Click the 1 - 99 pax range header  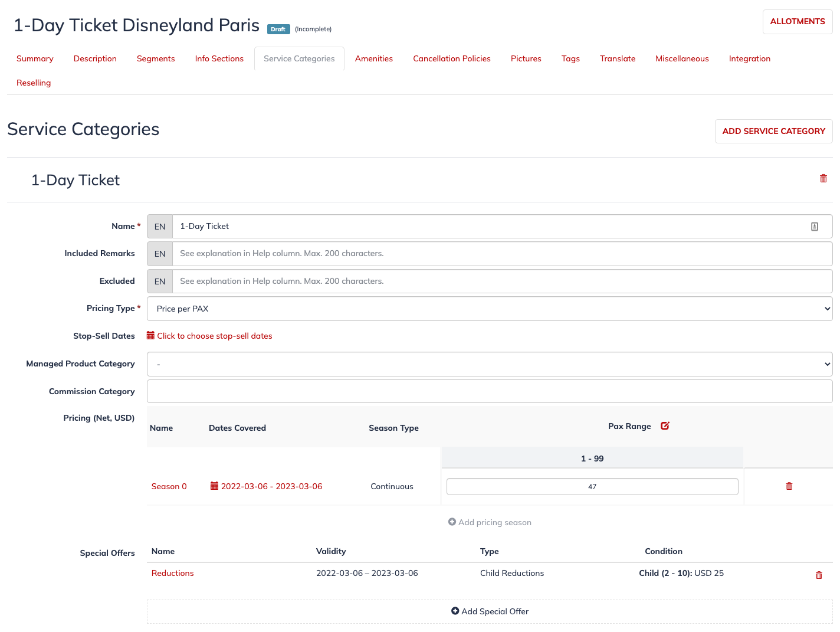(592, 459)
